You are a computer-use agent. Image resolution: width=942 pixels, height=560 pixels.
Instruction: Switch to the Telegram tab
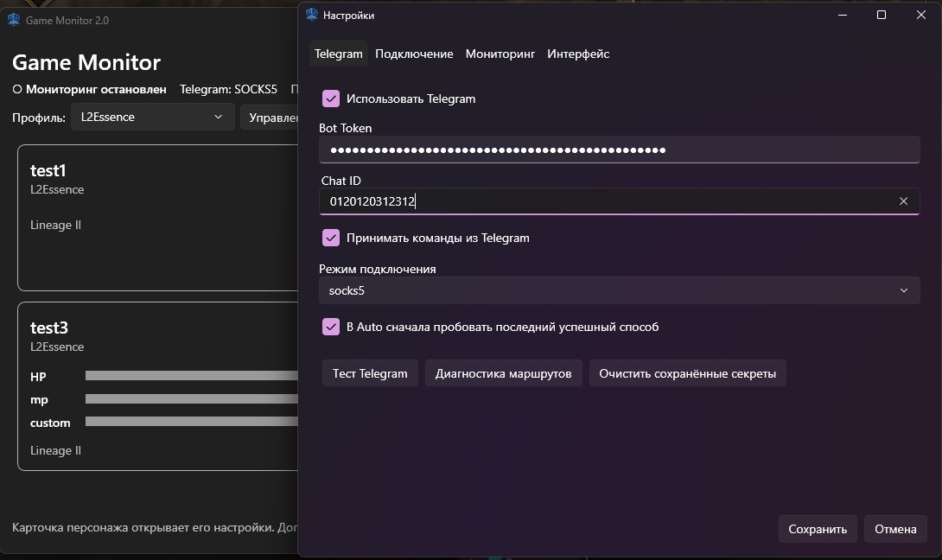click(338, 54)
